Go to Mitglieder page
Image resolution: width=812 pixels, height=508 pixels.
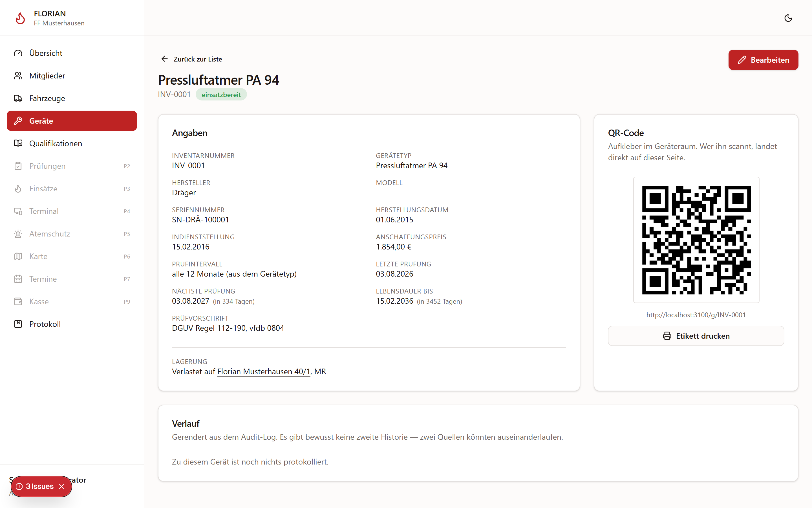[72, 76]
